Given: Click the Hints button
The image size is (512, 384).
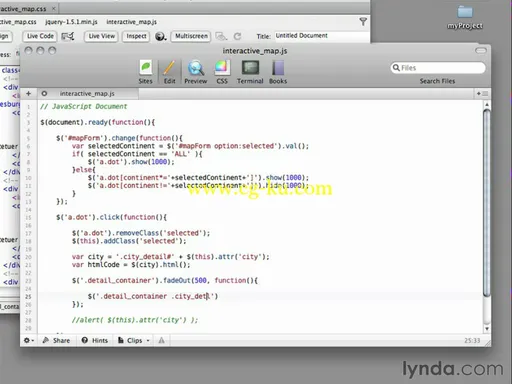Looking at the screenshot, I should (95, 340).
